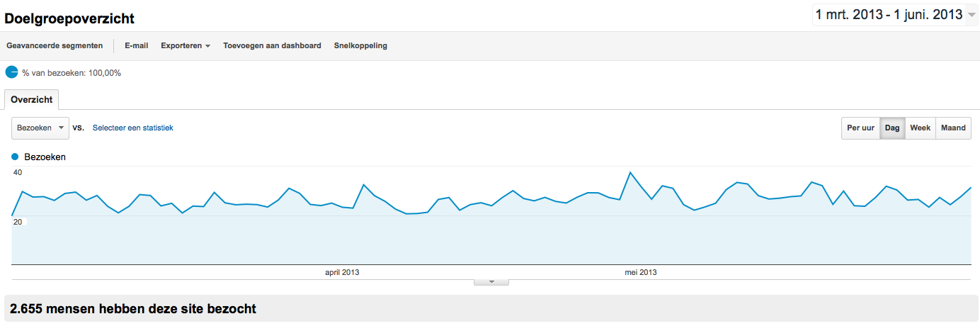Switch graph to Week view
The image size is (980, 326).
pyautogui.click(x=920, y=128)
